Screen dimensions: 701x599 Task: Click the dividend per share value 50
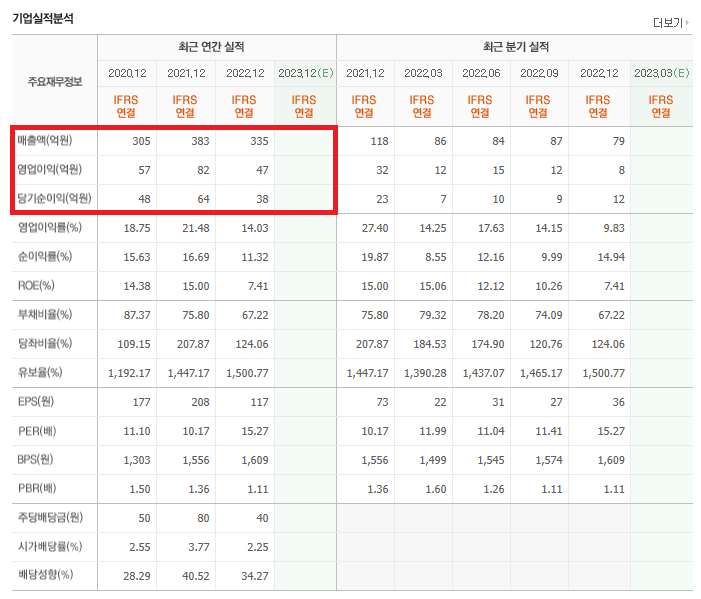(x=144, y=519)
